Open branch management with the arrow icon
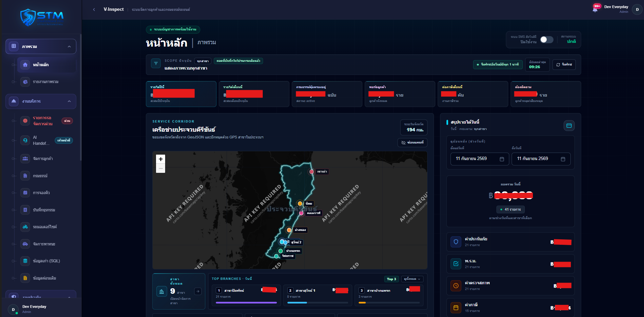 (198, 291)
